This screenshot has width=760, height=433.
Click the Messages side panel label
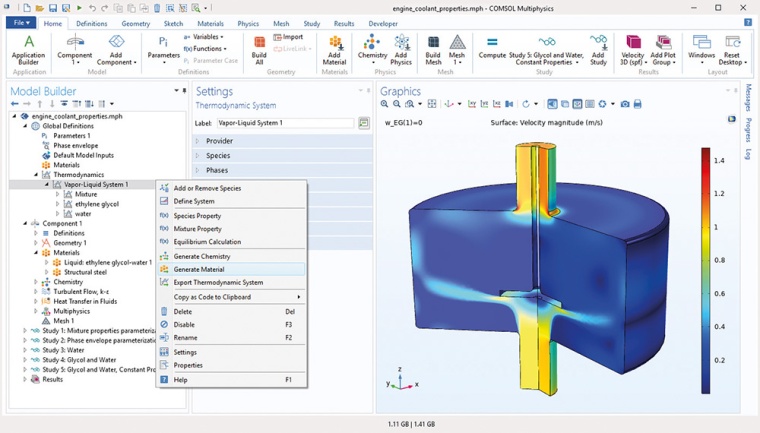coord(748,98)
